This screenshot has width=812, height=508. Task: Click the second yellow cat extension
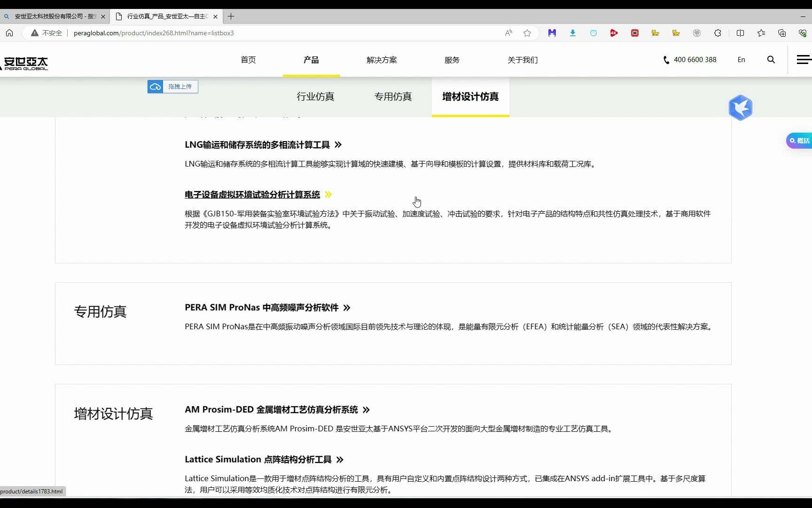click(x=676, y=33)
